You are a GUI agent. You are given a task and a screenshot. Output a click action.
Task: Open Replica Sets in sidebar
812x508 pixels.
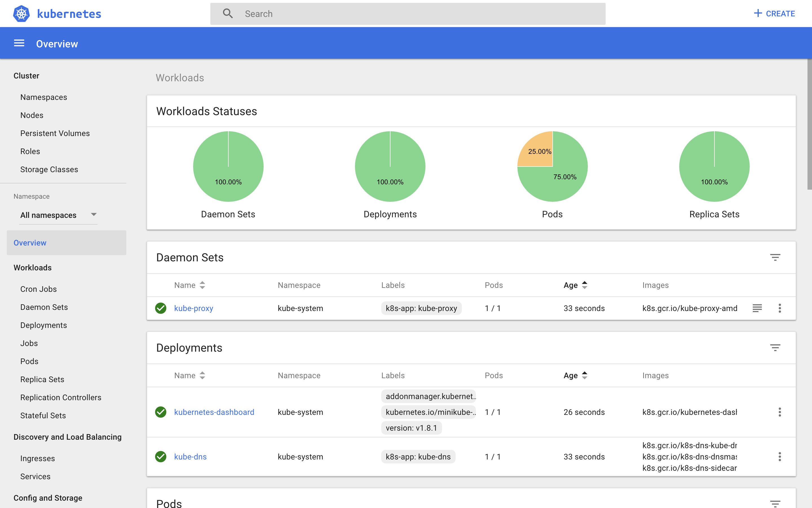pyautogui.click(x=42, y=379)
